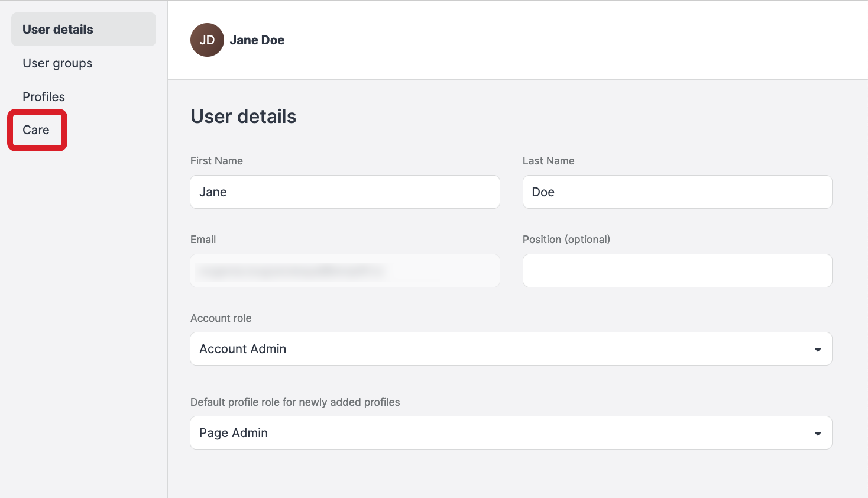
Task: Click the blurred Email input field
Action: click(345, 271)
